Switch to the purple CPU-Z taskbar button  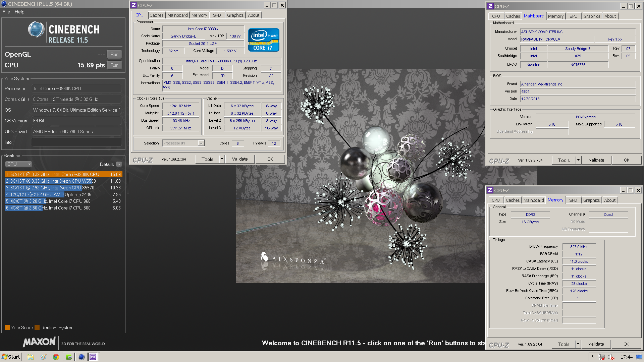93,357
